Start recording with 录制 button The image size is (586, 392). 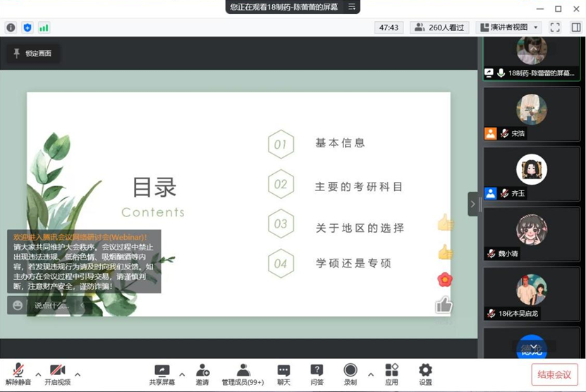(350, 374)
